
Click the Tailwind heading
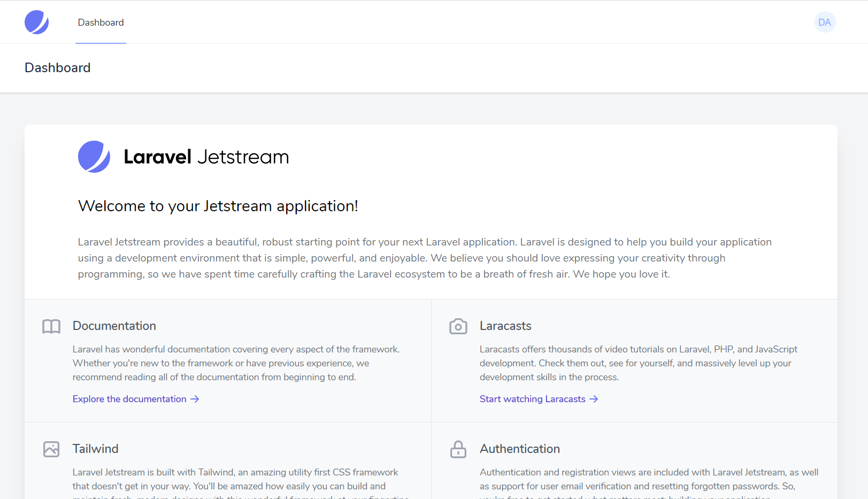pos(96,449)
